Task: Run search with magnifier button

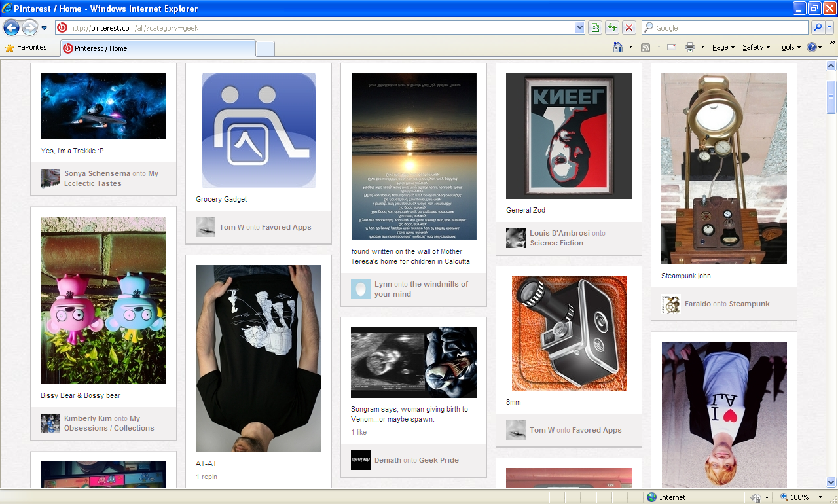Action: 817,27
